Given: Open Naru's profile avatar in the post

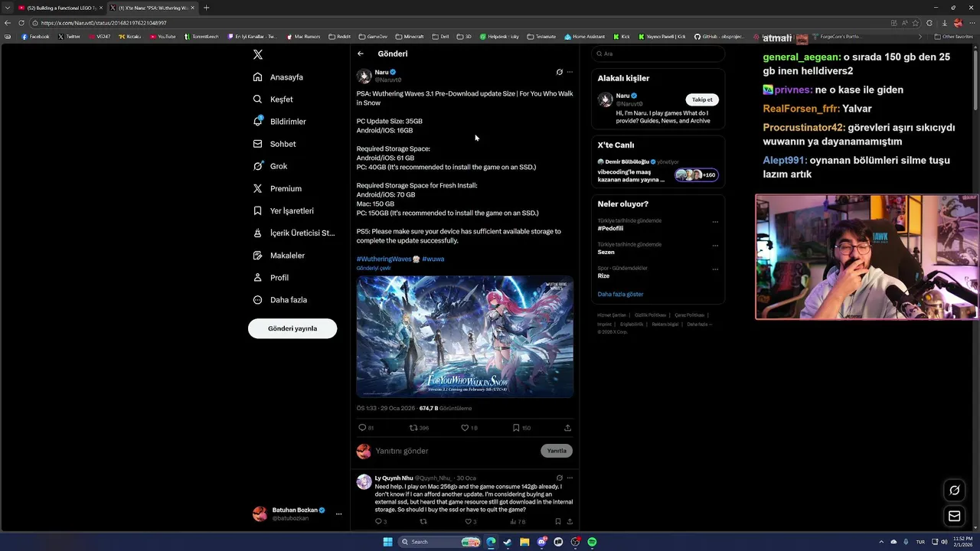Looking at the screenshot, I should pos(364,76).
